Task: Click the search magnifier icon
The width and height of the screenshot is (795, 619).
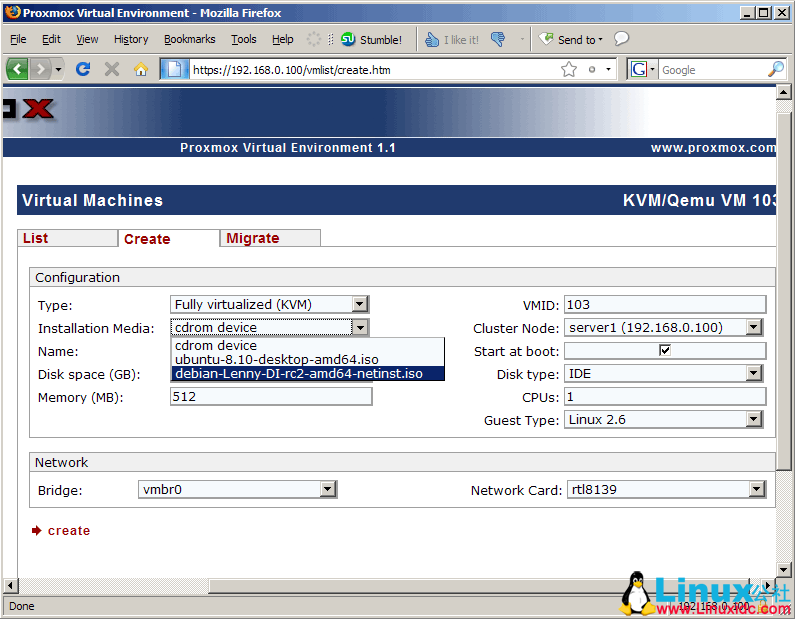Action: (x=775, y=69)
